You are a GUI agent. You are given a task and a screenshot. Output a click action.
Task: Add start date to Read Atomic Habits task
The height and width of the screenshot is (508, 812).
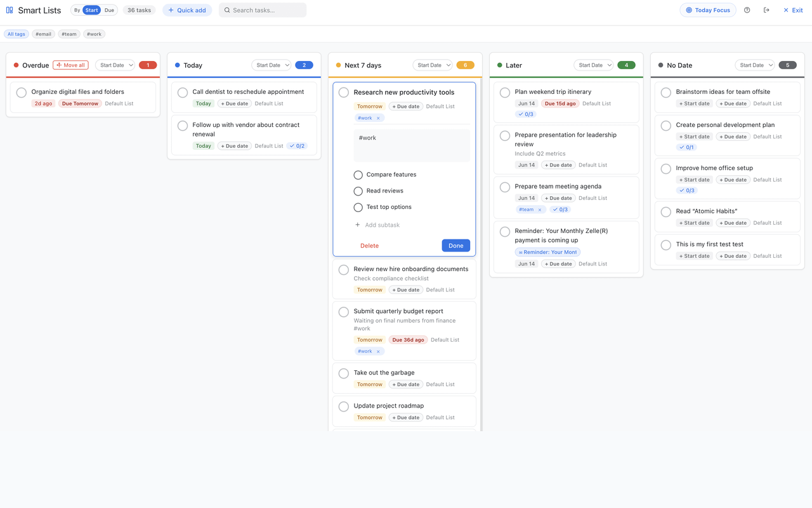[695, 223]
